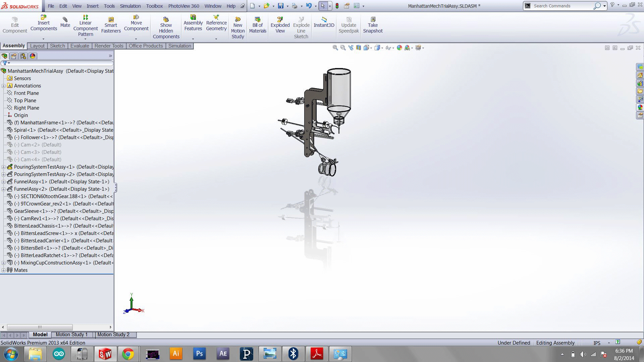Screen dimensions: 644x362
Task: Select the Mate tool
Action: click(x=65, y=23)
